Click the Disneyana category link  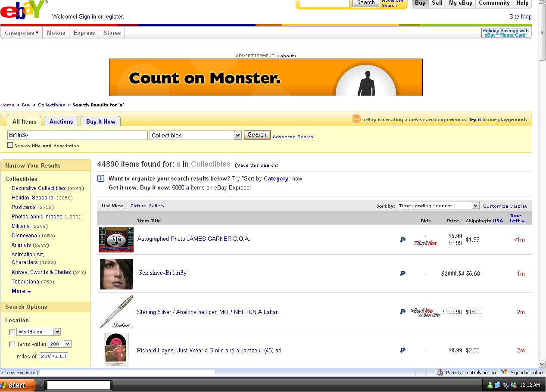pyautogui.click(x=24, y=236)
